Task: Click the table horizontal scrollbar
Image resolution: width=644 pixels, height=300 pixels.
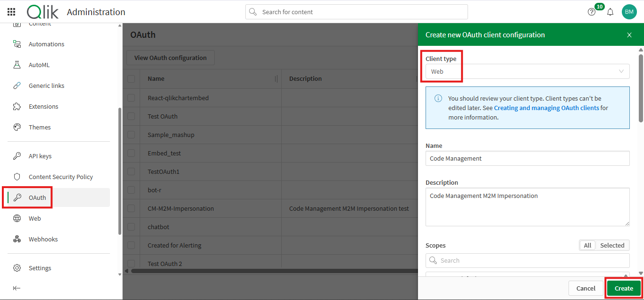Action: click(x=274, y=271)
